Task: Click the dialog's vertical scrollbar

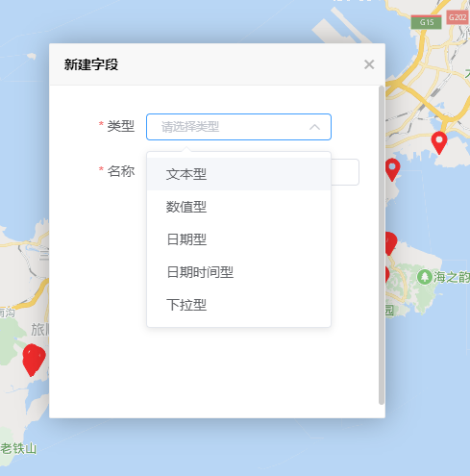Action: click(382, 245)
